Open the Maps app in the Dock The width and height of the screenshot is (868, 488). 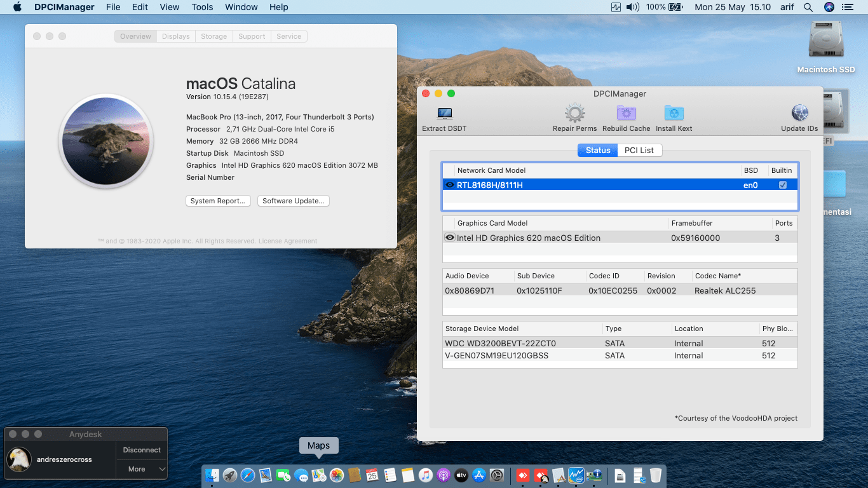[319, 475]
